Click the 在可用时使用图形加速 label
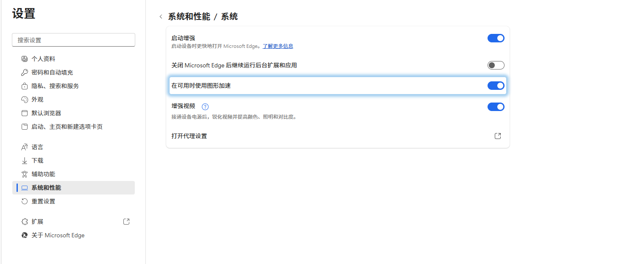Screen dimensions: 644x264 pyautogui.click(x=201, y=86)
